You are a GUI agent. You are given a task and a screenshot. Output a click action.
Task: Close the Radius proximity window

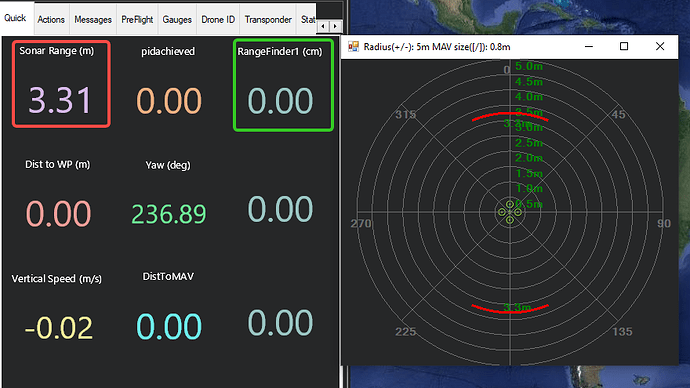(x=660, y=47)
